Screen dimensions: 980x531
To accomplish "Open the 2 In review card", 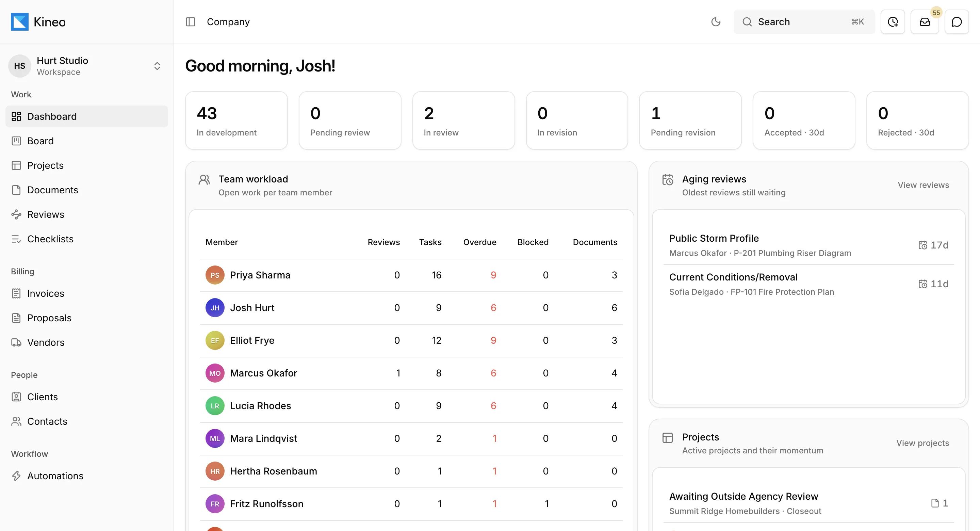I will click(463, 120).
